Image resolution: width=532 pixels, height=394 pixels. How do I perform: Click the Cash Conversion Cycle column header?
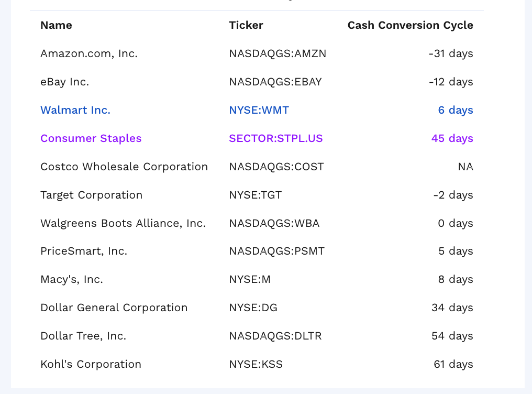[x=410, y=25]
